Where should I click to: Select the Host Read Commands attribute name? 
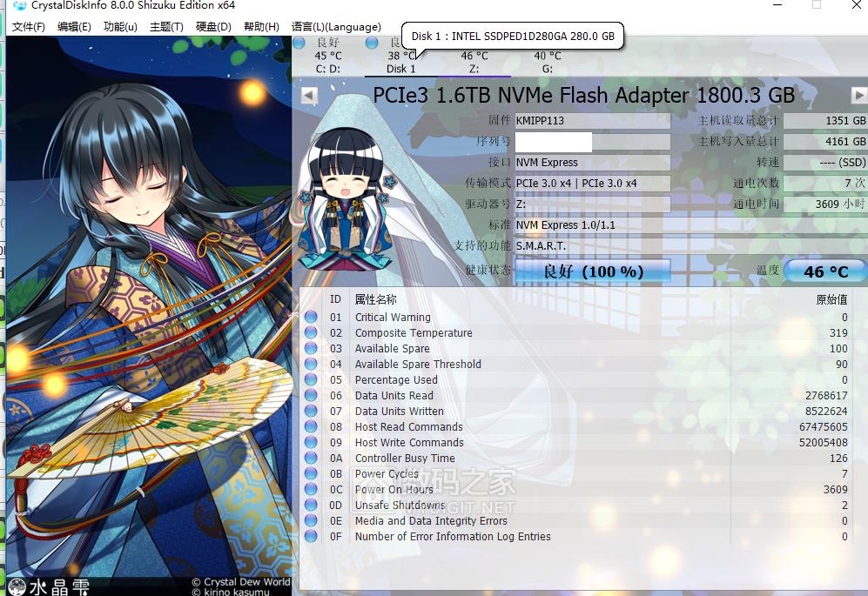(408, 426)
